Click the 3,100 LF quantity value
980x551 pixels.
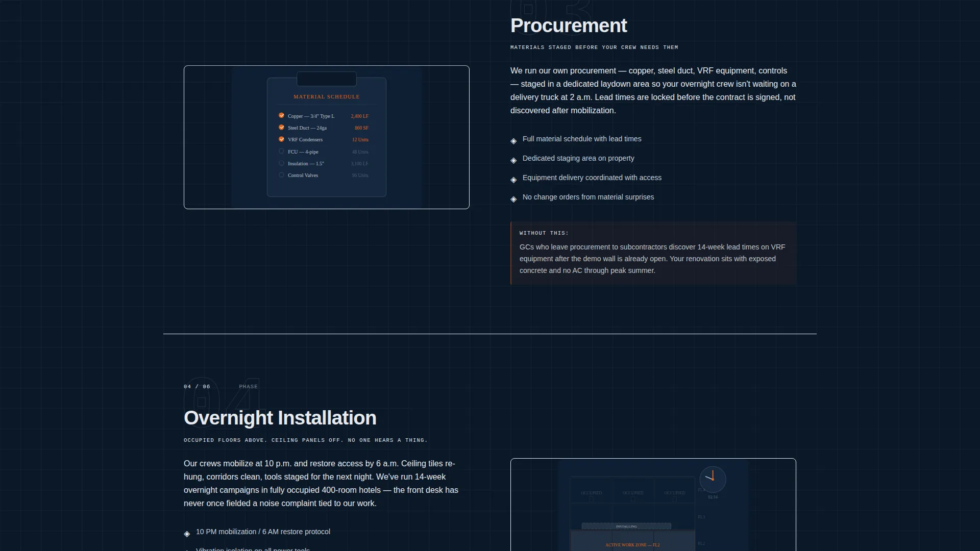point(359,164)
